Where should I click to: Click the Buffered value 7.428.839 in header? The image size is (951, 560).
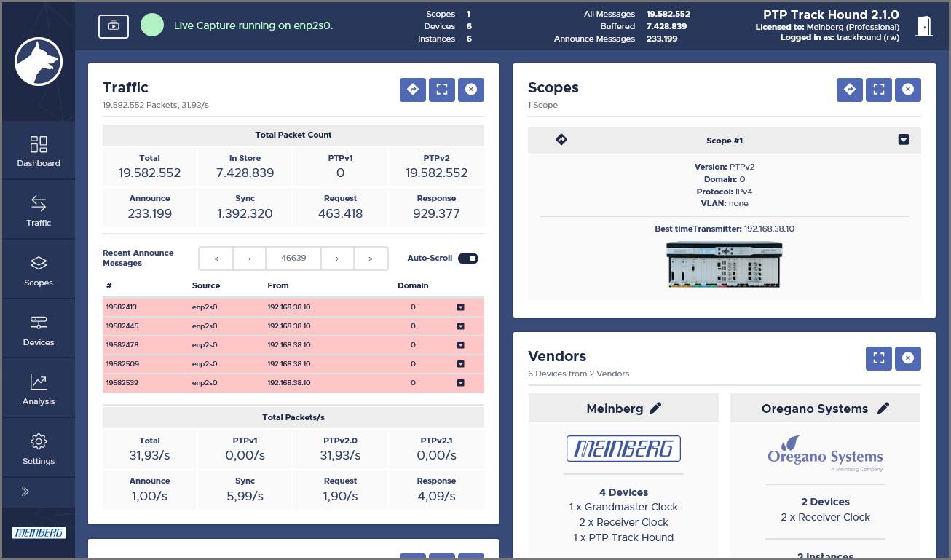[668, 26]
